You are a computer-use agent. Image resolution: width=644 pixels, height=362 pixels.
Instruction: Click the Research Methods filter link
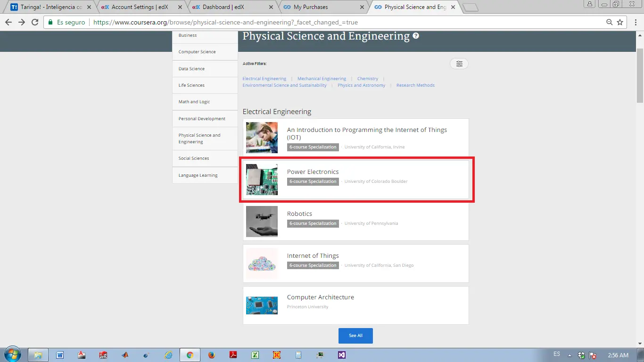415,85
